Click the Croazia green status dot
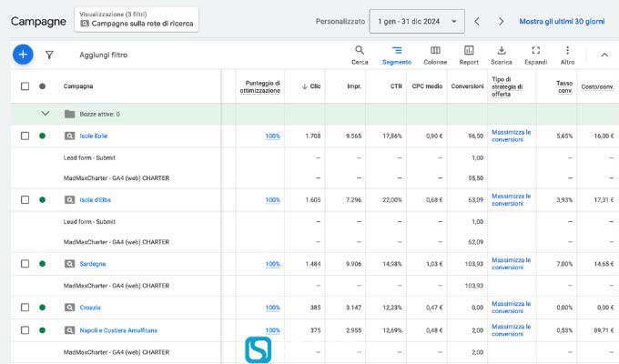The image size is (619, 364). click(42, 308)
